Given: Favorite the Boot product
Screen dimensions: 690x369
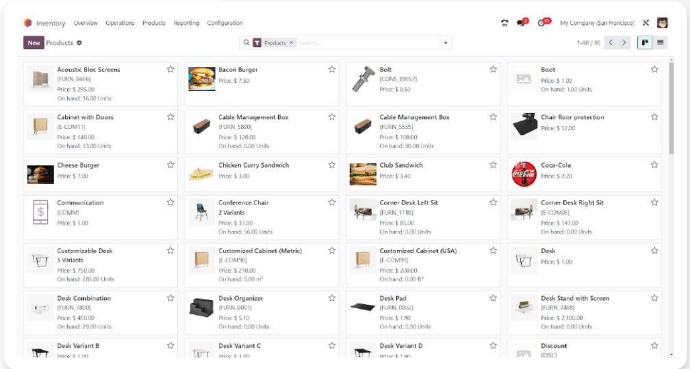Looking at the screenshot, I should 654,69.
